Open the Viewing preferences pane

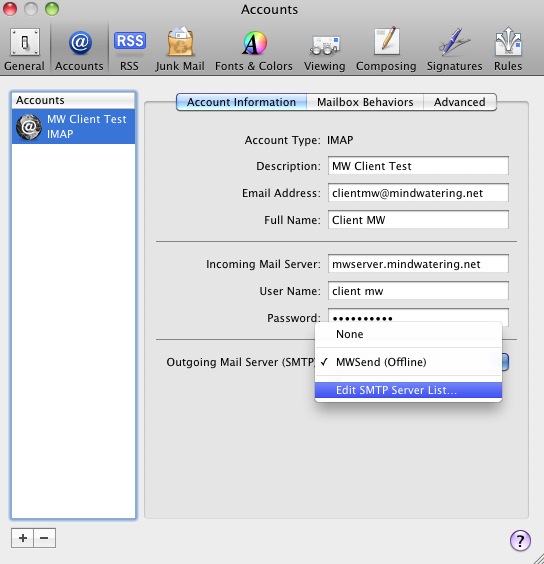click(x=325, y=50)
